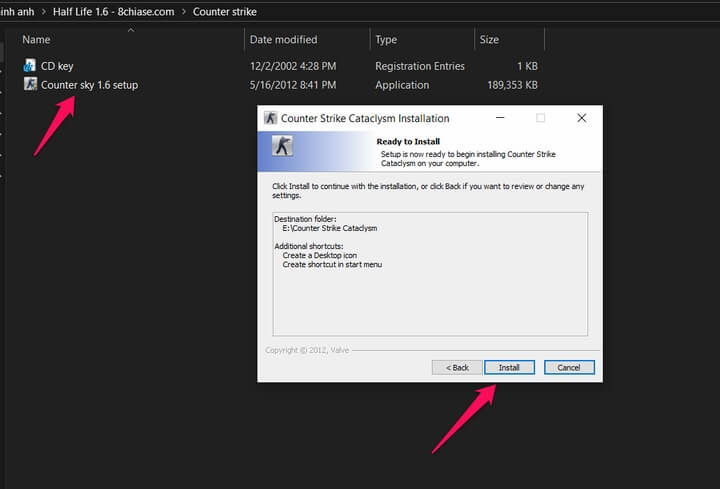720x489 pixels.
Task: Cancel the Cataclysm installation
Action: click(569, 367)
